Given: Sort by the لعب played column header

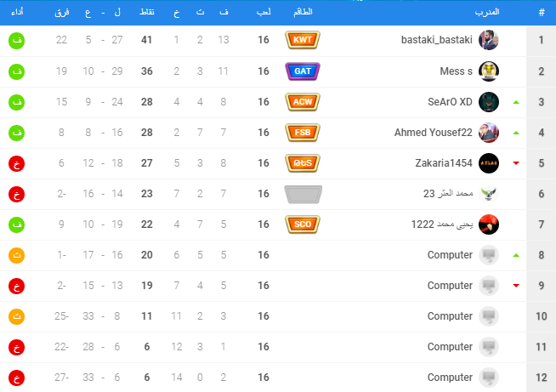Looking at the screenshot, I should 264,12.
